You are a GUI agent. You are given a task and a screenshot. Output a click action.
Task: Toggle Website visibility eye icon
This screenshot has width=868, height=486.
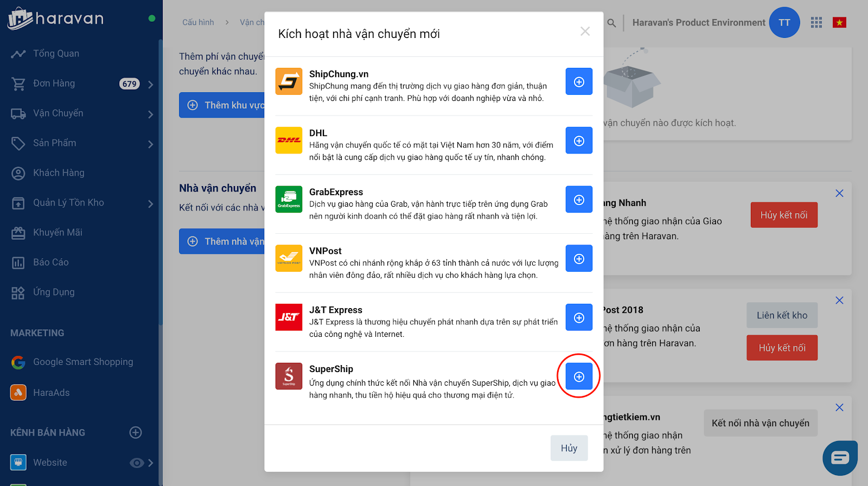[x=137, y=463]
